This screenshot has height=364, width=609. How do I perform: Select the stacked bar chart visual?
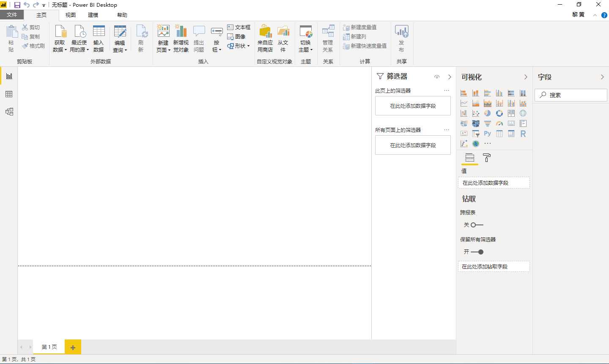point(464,93)
